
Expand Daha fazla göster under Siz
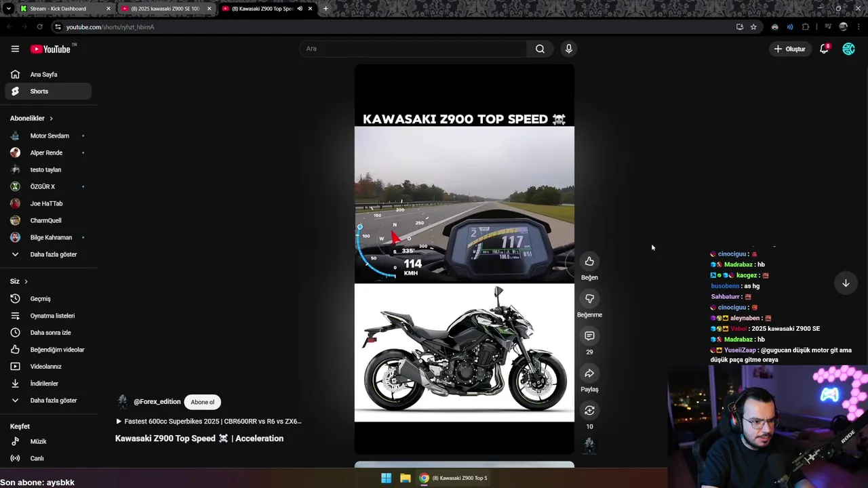[48, 401]
